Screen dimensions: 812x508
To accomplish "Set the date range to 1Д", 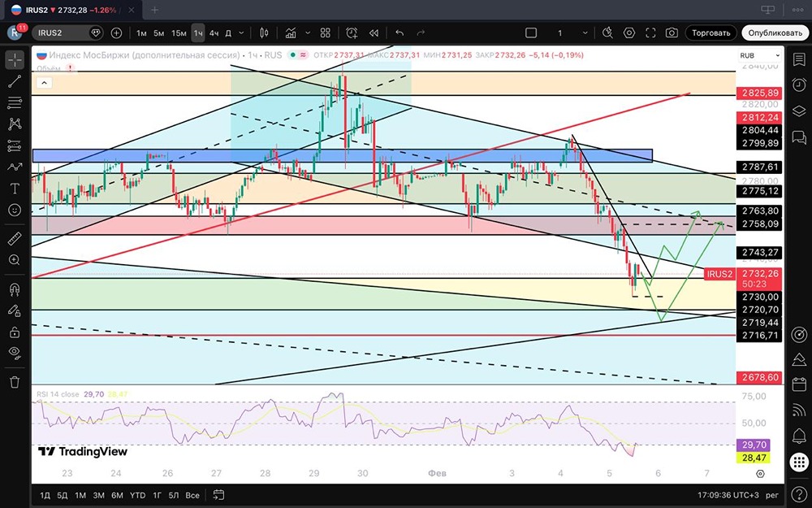I will point(45,495).
